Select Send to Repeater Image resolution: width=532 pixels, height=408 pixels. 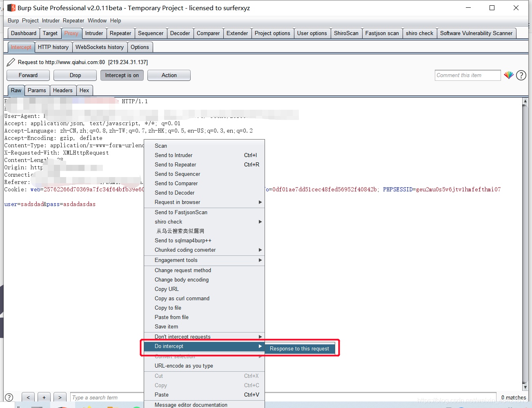pos(204,164)
